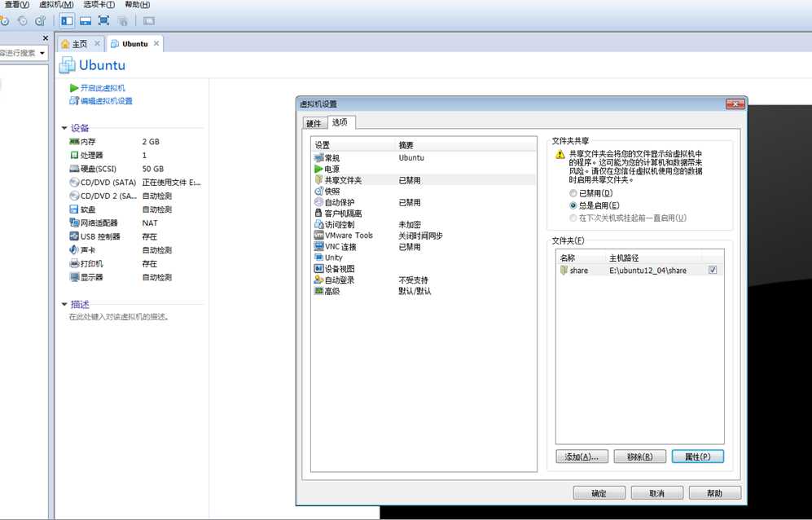Collapse the 描述 section

click(x=64, y=304)
